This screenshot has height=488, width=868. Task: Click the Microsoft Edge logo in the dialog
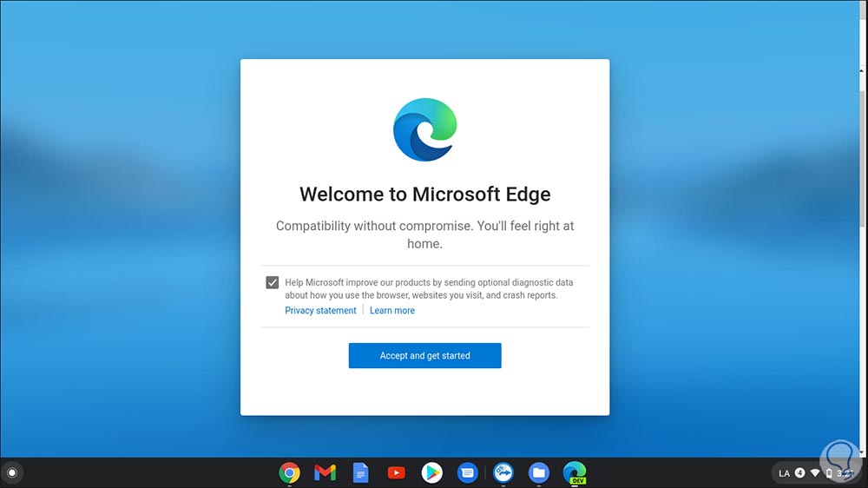425,129
